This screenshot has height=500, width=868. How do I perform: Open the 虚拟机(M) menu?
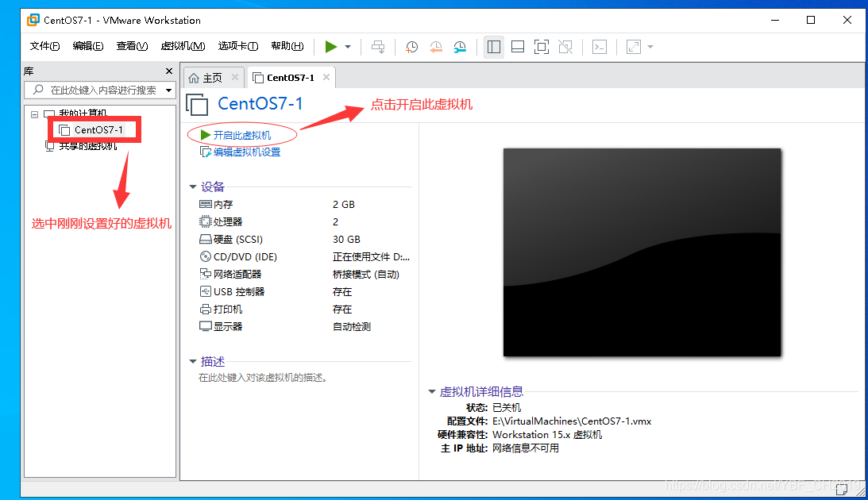click(183, 46)
